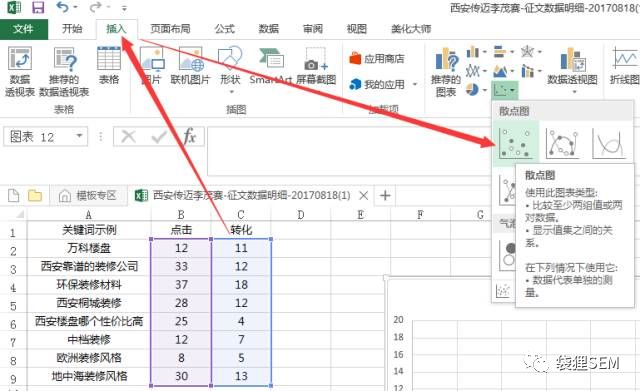Open the 数据 ribbon tab

(x=269, y=29)
